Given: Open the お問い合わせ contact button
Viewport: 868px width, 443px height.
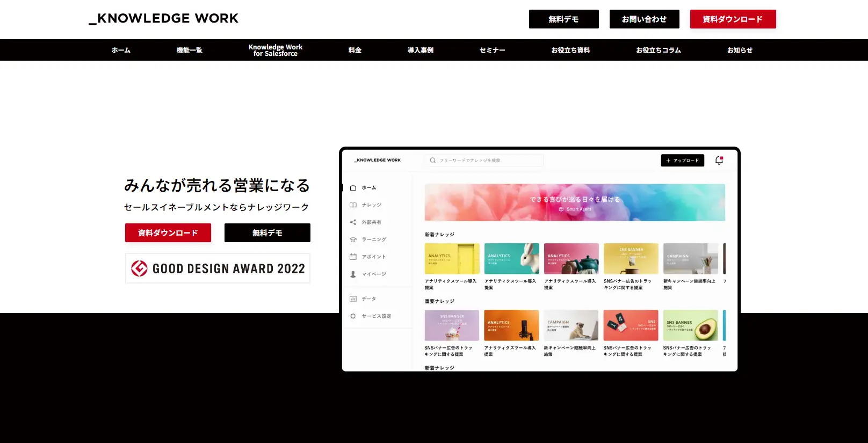Looking at the screenshot, I should [644, 19].
